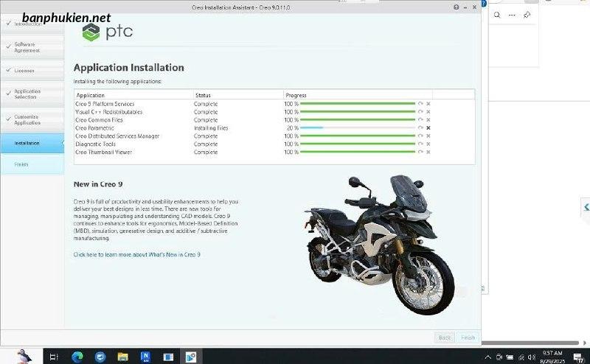
Task: Click the pin icon in side panel
Action: [x=527, y=15]
